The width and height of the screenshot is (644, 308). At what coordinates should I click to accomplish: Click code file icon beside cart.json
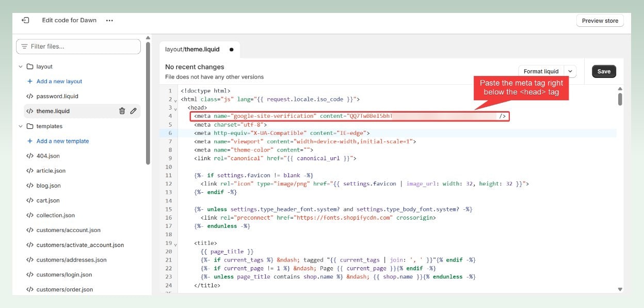30,201
